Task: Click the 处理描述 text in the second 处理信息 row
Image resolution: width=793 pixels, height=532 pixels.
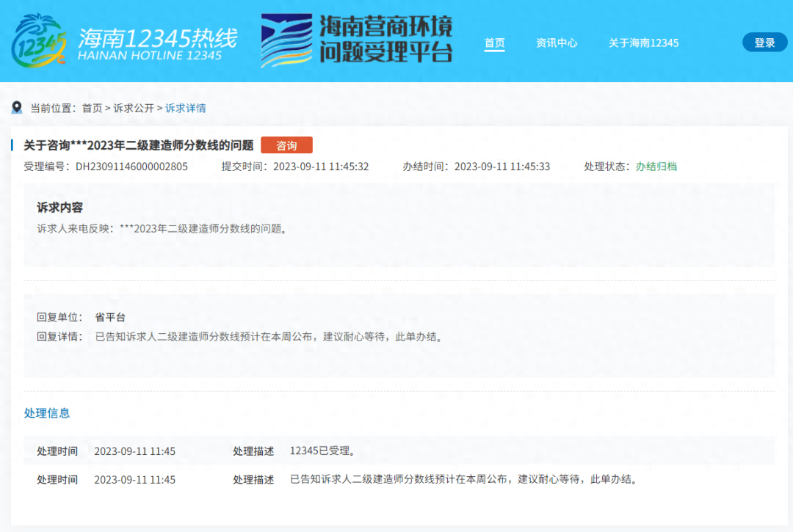Action: click(x=465, y=479)
